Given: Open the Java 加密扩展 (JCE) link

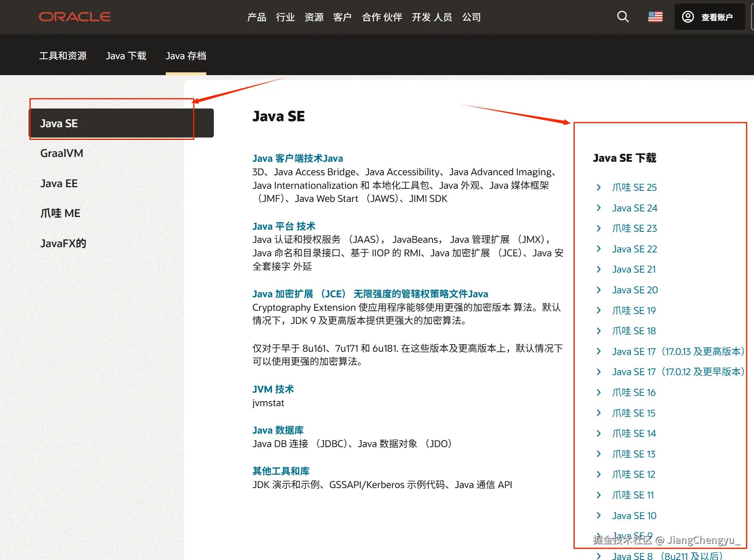Looking at the screenshot, I should tap(370, 294).
